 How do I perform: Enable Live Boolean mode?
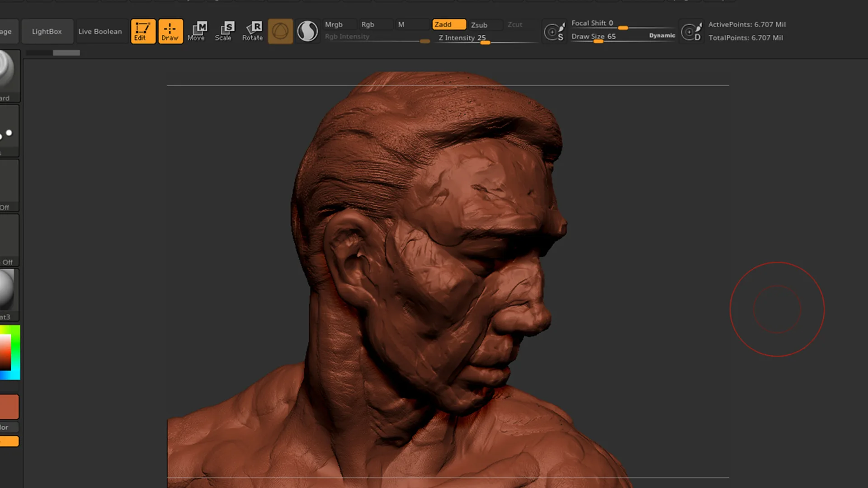(x=100, y=31)
